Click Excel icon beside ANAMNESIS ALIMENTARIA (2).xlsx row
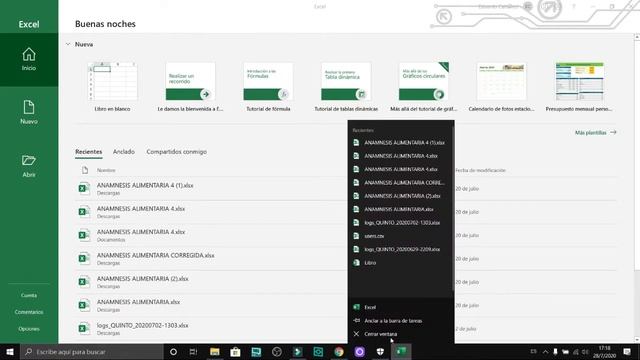This screenshot has height=360, width=640. tap(84, 282)
